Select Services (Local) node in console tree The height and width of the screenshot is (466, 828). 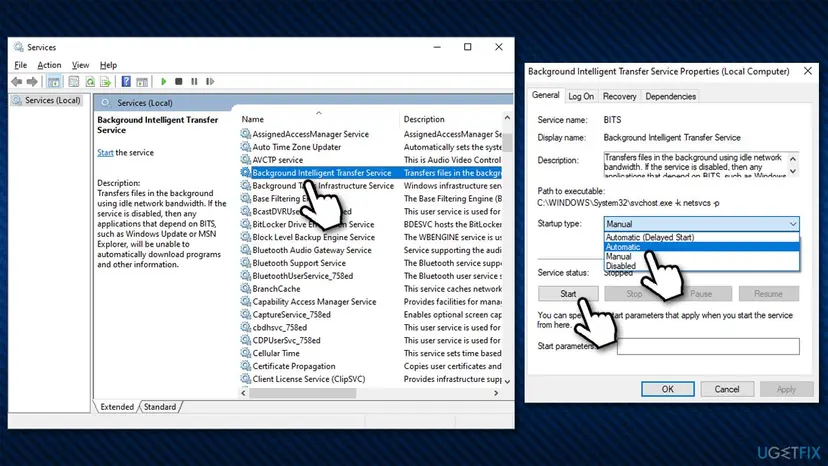point(47,100)
